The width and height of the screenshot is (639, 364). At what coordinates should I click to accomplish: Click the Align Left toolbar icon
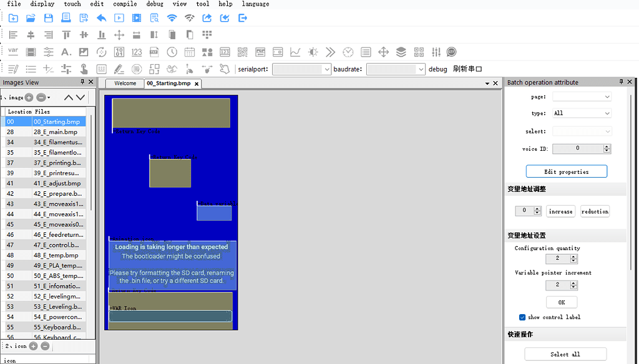tap(13, 35)
